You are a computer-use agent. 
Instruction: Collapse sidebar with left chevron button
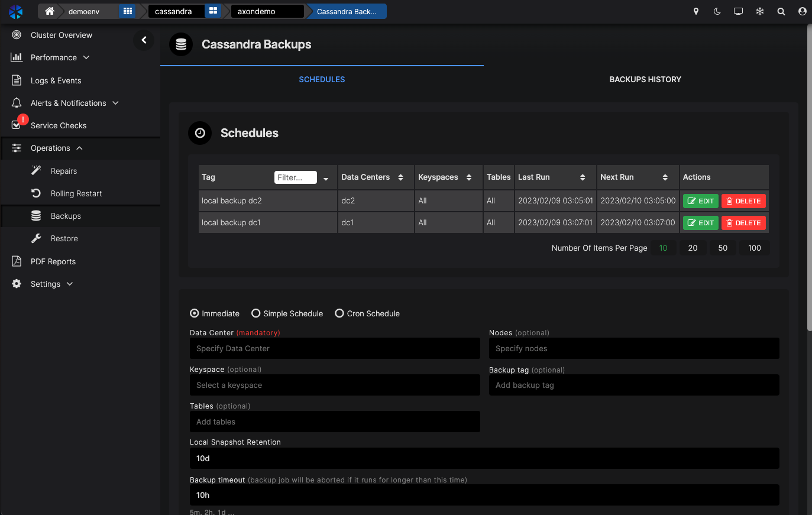pos(144,40)
